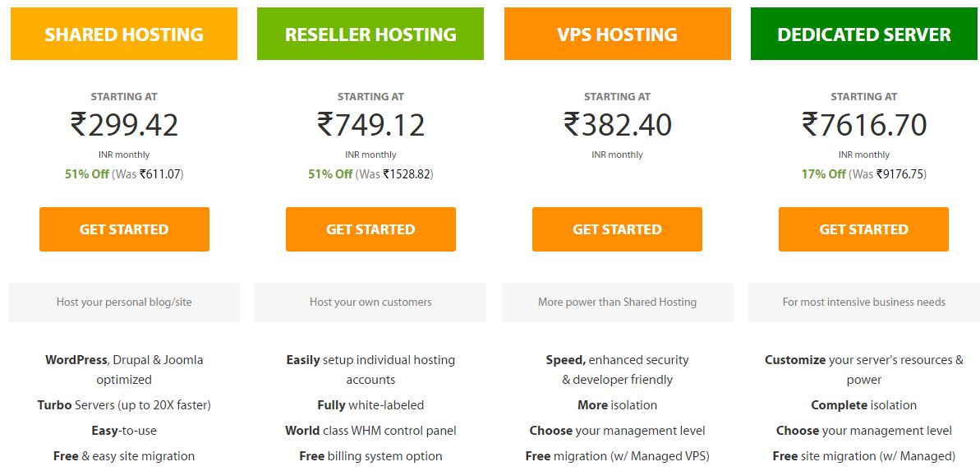This screenshot has height=471, width=980.
Task: Click the ₹749.12 Reseller Hosting price
Action: (370, 124)
